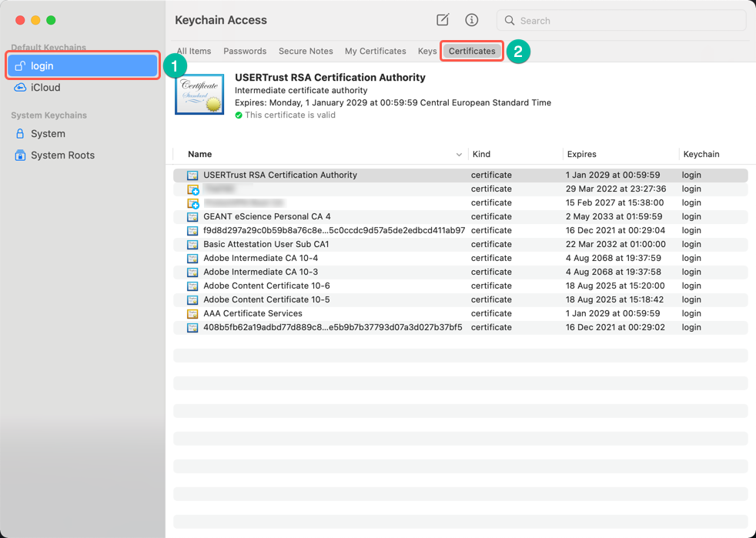The height and width of the screenshot is (538, 756).
Task: Select Adobe Content Certificate 10-6 name
Action: [x=266, y=286]
